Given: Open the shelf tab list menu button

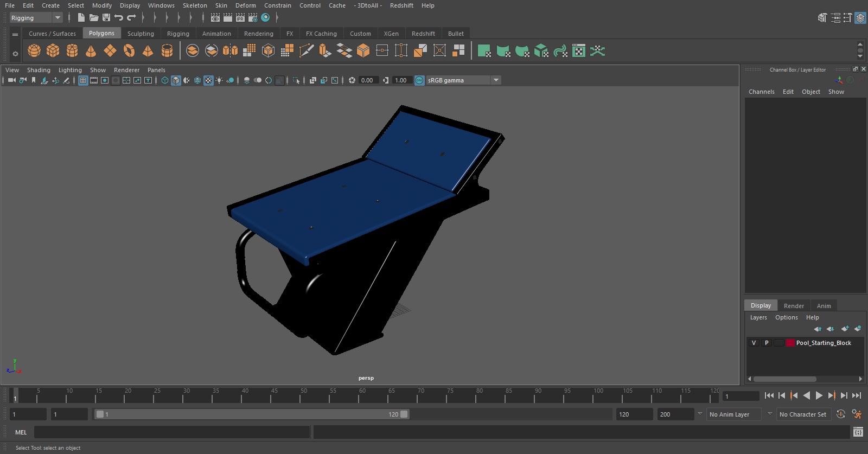Looking at the screenshot, I should (15, 34).
